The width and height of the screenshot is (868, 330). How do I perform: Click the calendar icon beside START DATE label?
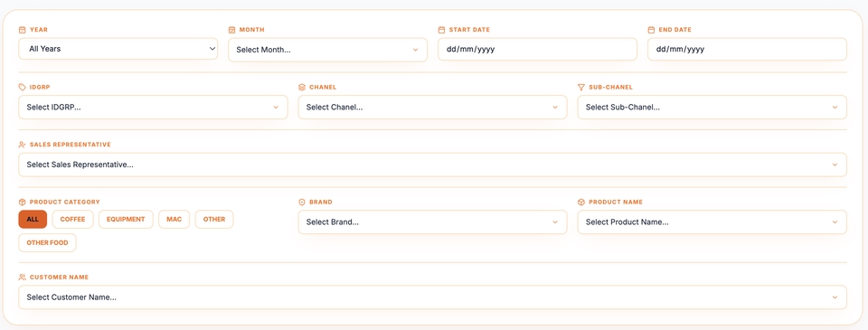point(442,30)
